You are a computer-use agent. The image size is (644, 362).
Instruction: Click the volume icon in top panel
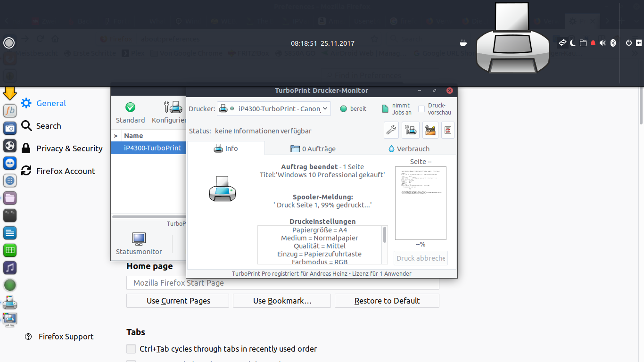pos(603,43)
